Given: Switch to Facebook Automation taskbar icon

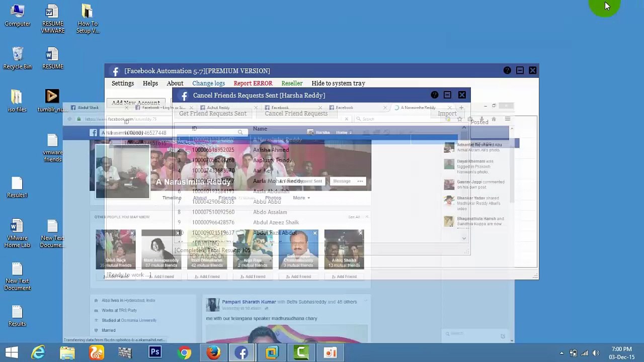Looking at the screenshot, I should coord(242,352).
